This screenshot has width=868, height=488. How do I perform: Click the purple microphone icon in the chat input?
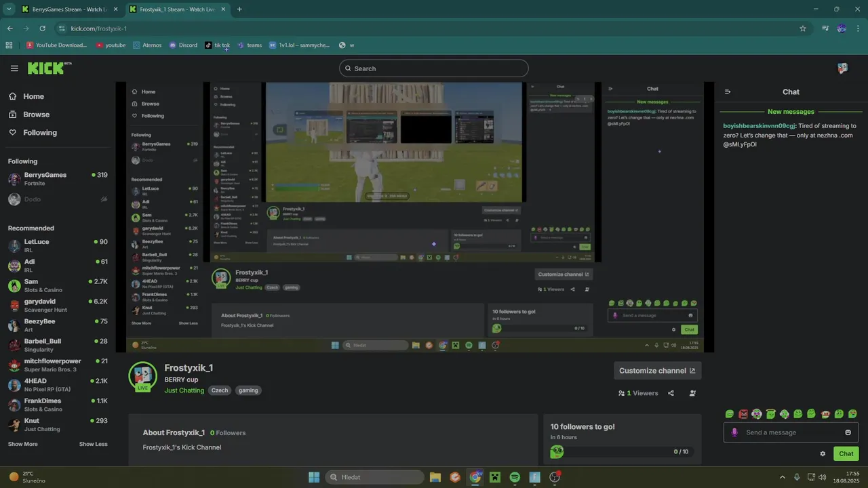tap(734, 432)
